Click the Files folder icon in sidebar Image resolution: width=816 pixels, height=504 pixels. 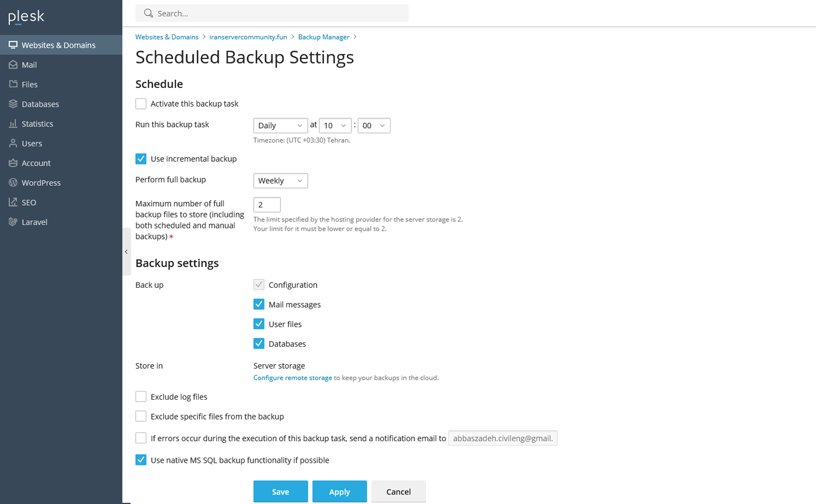tap(13, 84)
